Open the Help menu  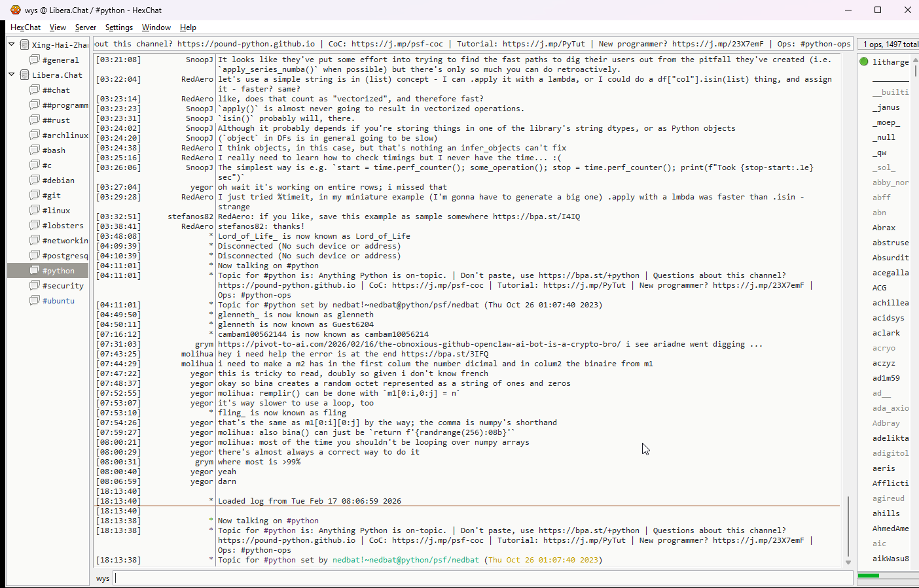[188, 27]
